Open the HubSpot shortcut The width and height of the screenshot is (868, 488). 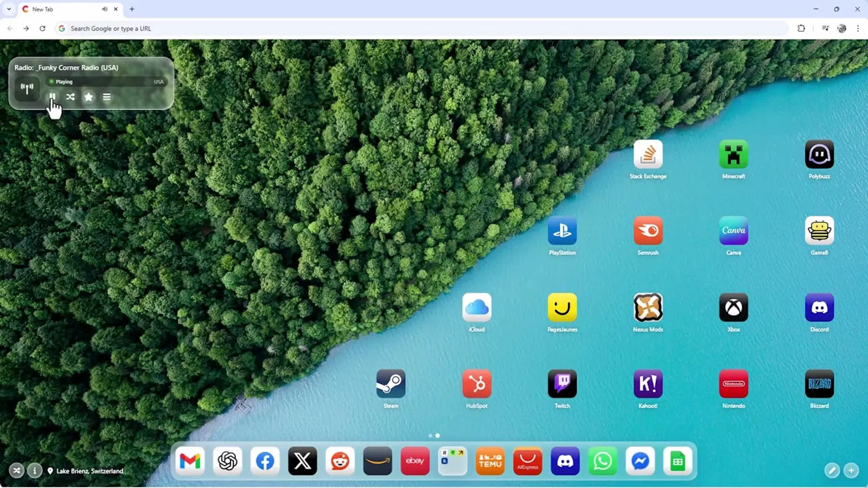coord(477,384)
